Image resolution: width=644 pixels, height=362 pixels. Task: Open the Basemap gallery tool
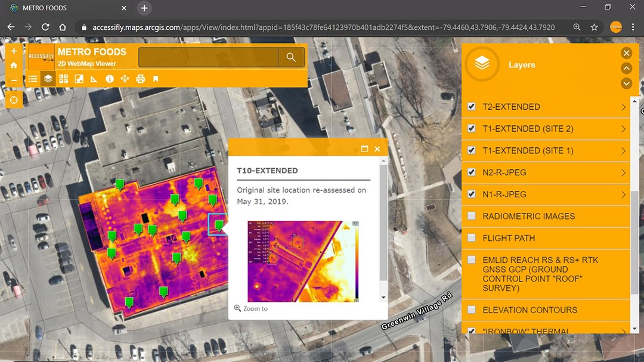[x=64, y=79]
